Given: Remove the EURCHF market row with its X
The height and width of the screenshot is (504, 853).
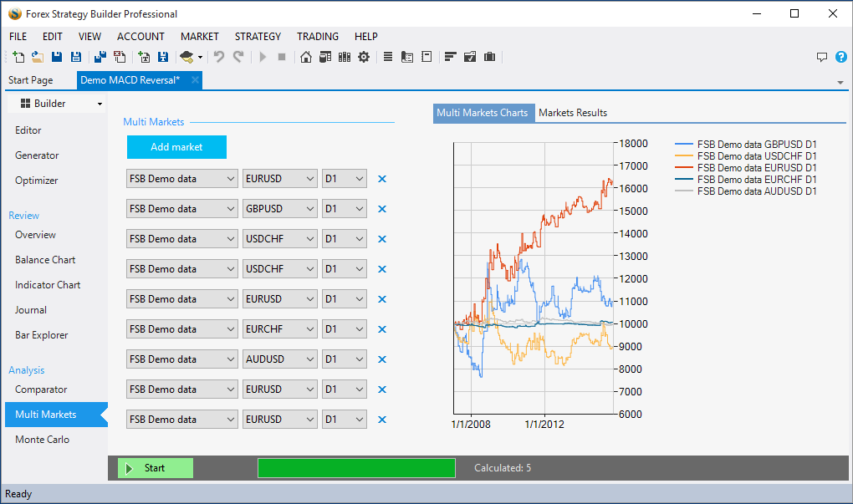Looking at the screenshot, I should (382, 329).
